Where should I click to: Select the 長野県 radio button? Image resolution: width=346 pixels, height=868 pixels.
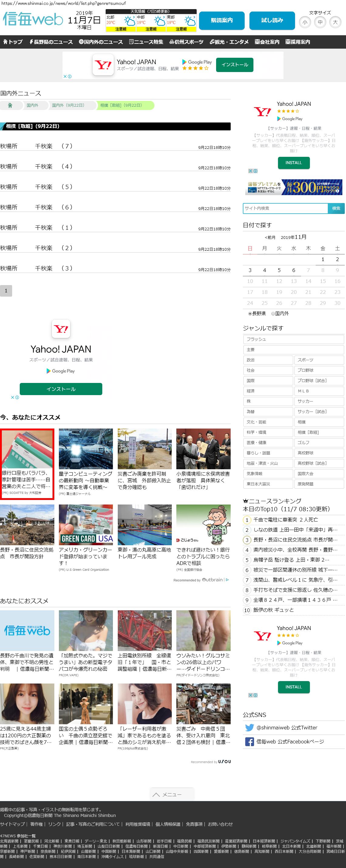tap(250, 314)
